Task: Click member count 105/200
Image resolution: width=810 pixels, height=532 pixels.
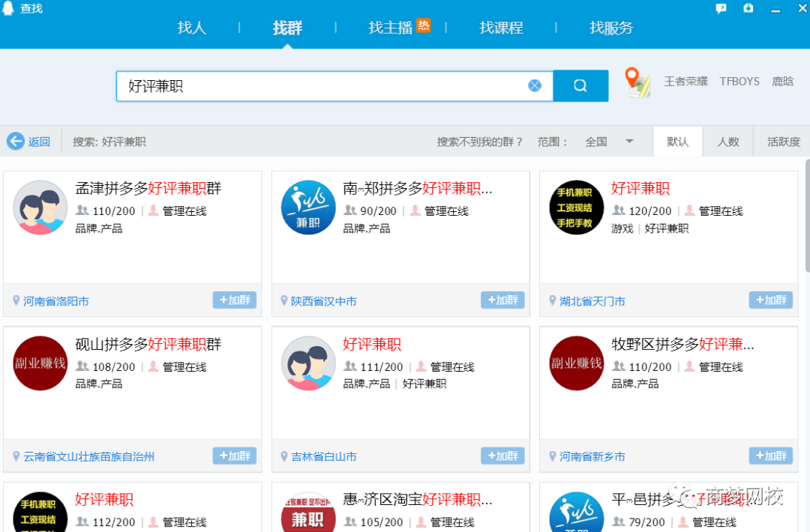Action: point(381,522)
